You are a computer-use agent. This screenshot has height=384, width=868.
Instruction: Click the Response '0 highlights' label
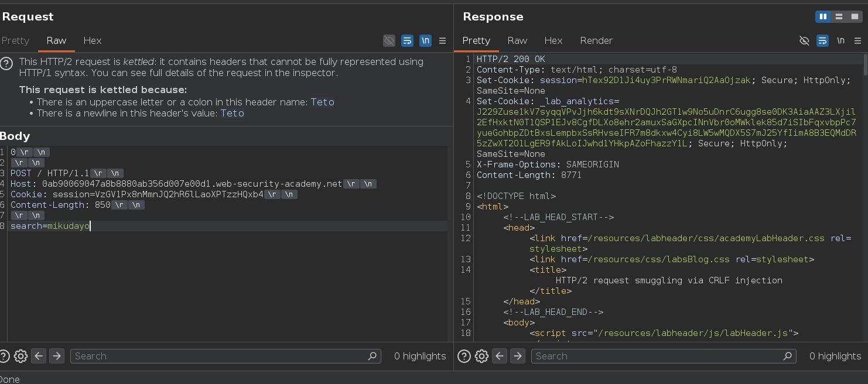click(x=835, y=356)
